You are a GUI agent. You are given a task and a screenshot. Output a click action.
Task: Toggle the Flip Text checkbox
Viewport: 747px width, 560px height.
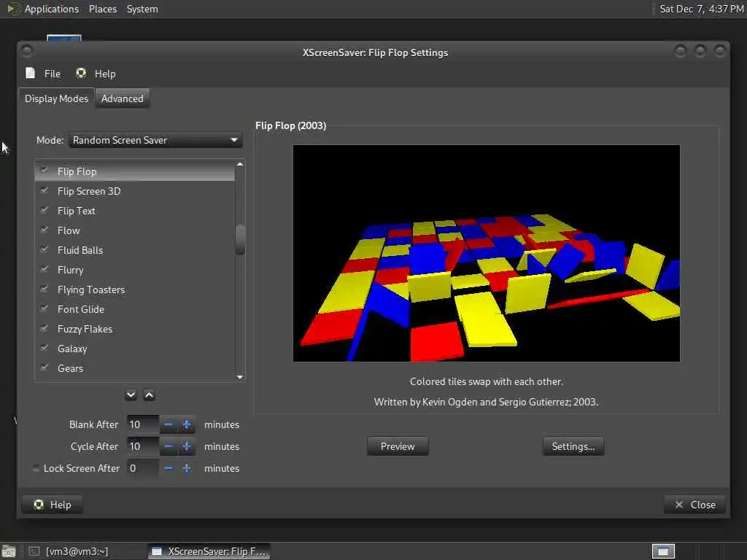[44, 210]
